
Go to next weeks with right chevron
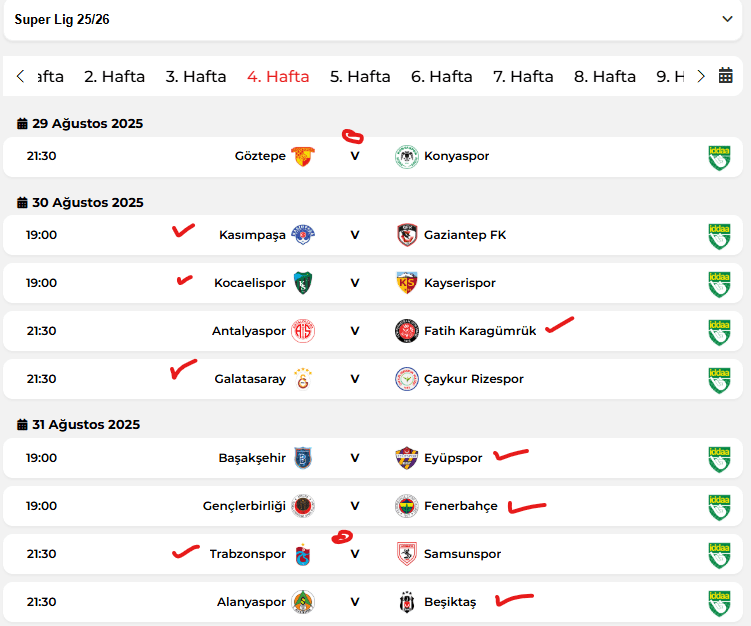pos(701,76)
